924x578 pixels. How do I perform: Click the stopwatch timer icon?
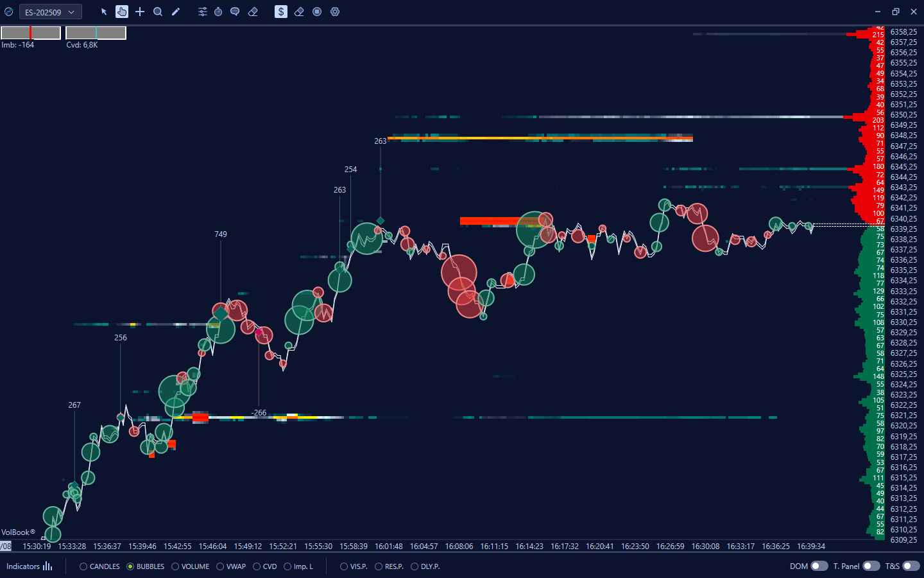[x=218, y=12]
